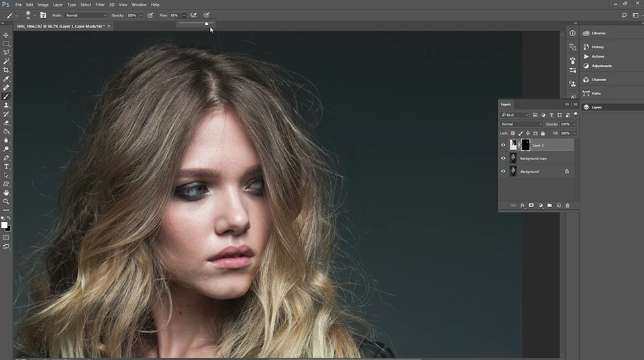
Task: Toggle Lock image pixels brush icon
Action: 521,133
